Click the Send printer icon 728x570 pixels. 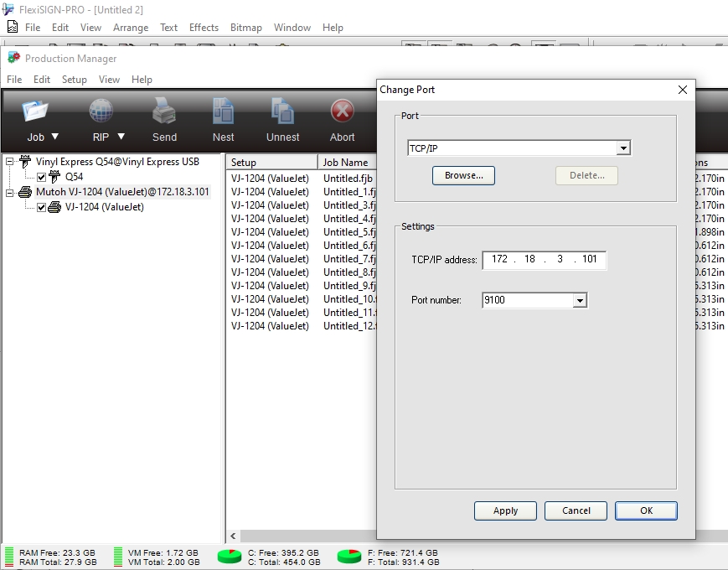(x=164, y=111)
